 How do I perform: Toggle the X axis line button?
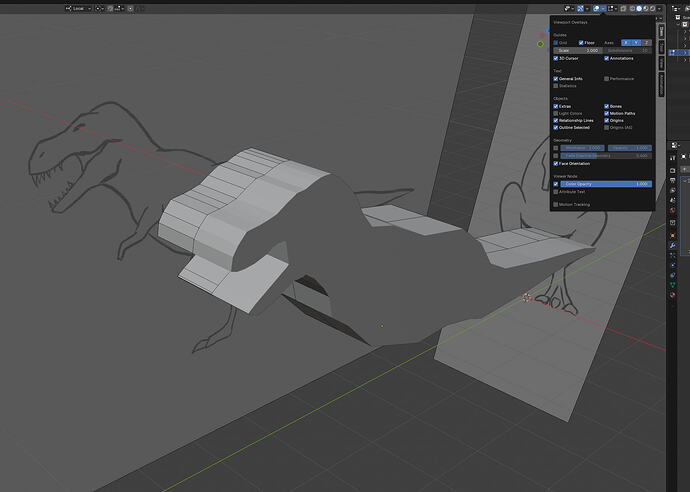point(626,43)
